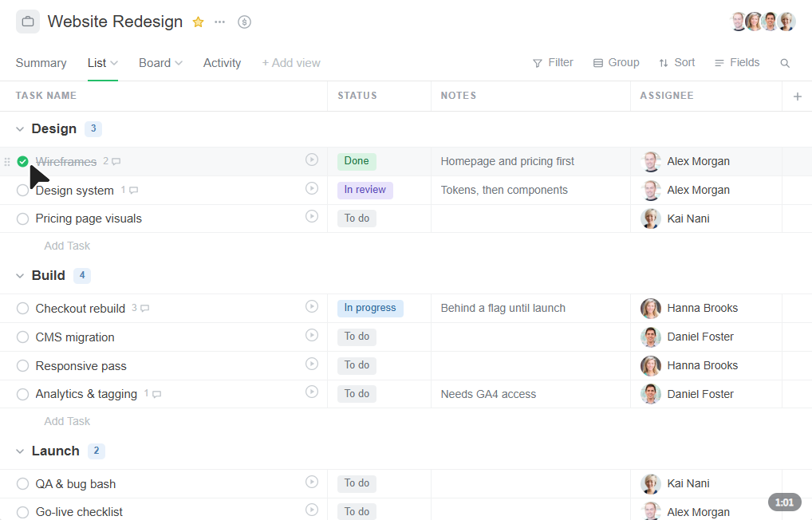Start timer for Wireframes task
The image size is (812, 520).
click(312, 160)
